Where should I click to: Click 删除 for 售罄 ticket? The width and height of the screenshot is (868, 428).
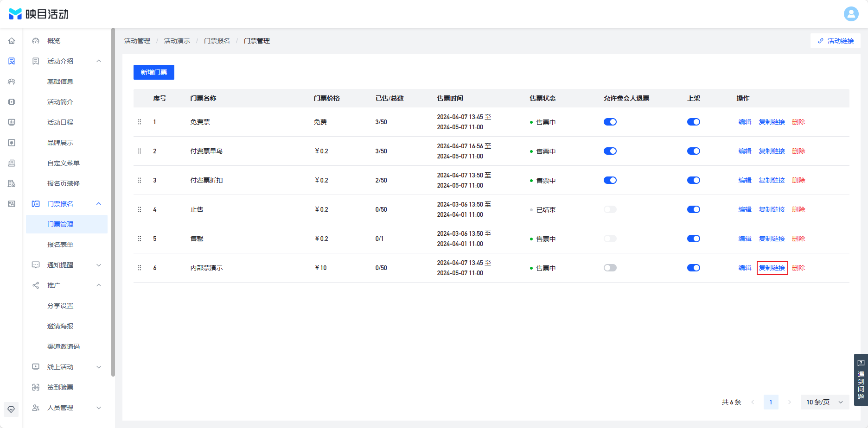point(798,239)
